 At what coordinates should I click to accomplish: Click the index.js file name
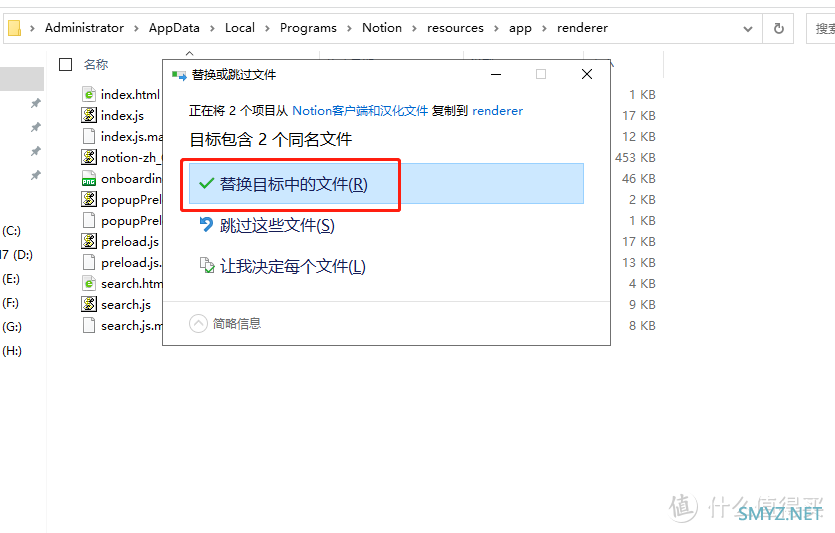click(x=122, y=116)
